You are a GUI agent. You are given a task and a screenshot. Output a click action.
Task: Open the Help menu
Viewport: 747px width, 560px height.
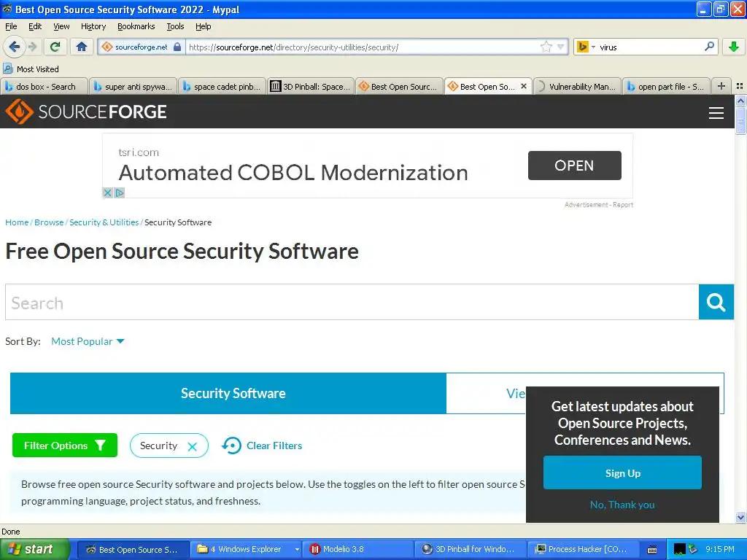point(203,26)
